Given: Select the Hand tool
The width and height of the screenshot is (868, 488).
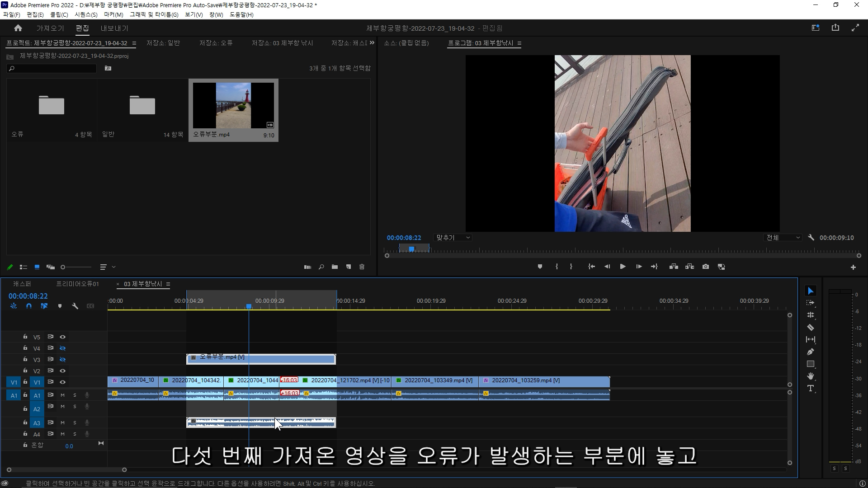Looking at the screenshot, I should point(811,376).
